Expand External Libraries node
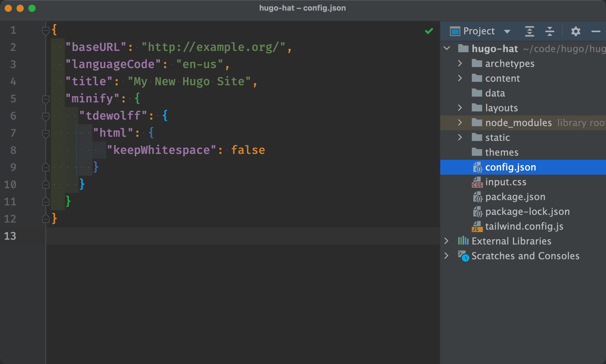The width and height of the screenshot is (606, 364). (447, 241)
